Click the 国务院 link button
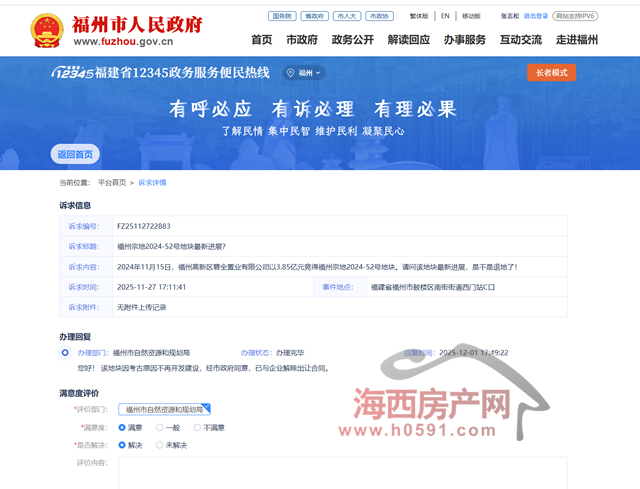 coord(284,17)
